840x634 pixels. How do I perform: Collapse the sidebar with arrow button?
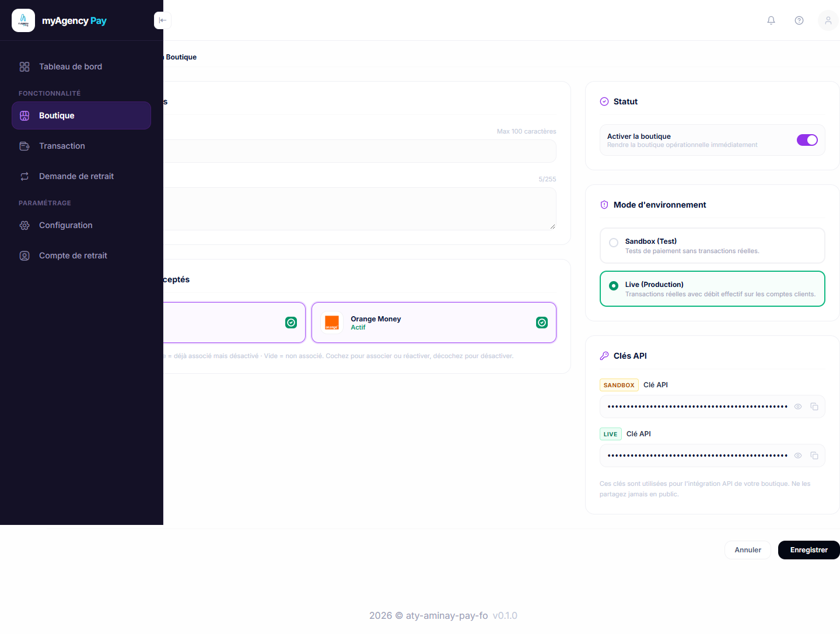(163, 20)
